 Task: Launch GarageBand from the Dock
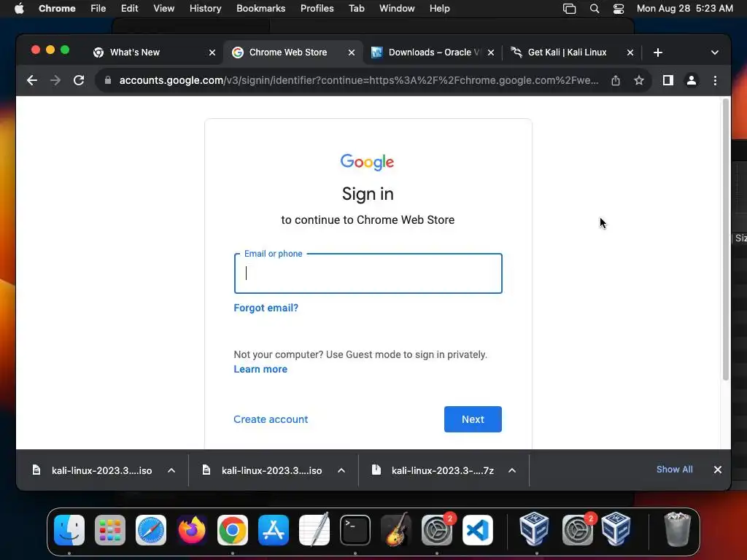(396, 529)
